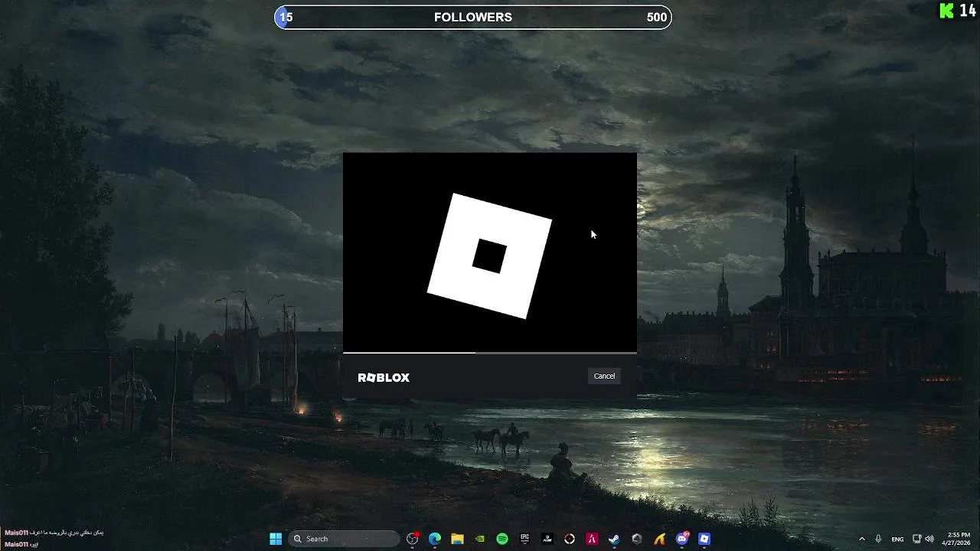Click the tilted Roblox logo in launcher
Screen dimensions: 980x551
point(489,256)
